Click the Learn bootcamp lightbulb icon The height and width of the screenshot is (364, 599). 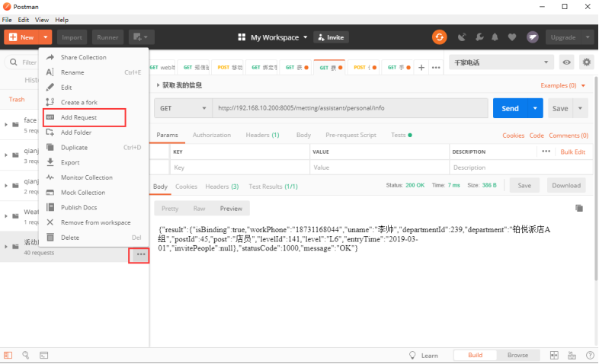click(412, 355)
